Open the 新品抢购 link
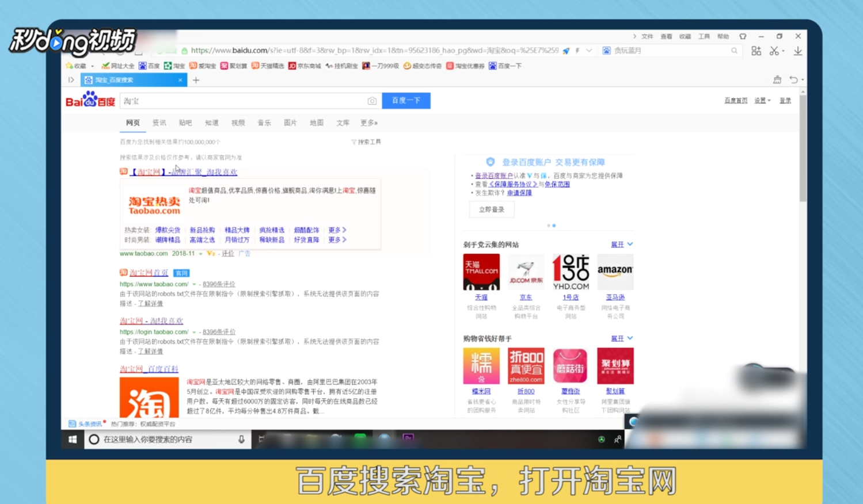This screenshot has width=863, height=504. pos(202,230)
